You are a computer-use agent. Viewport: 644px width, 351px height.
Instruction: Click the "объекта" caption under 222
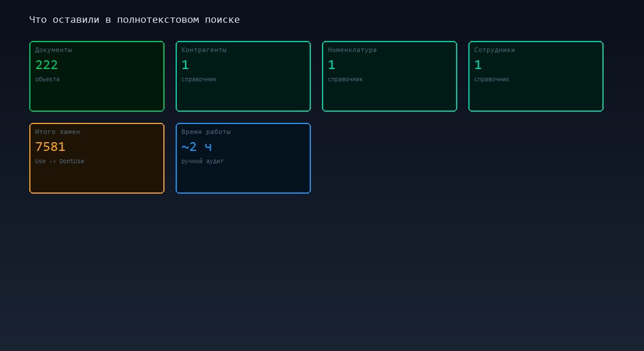pos(47,80)
